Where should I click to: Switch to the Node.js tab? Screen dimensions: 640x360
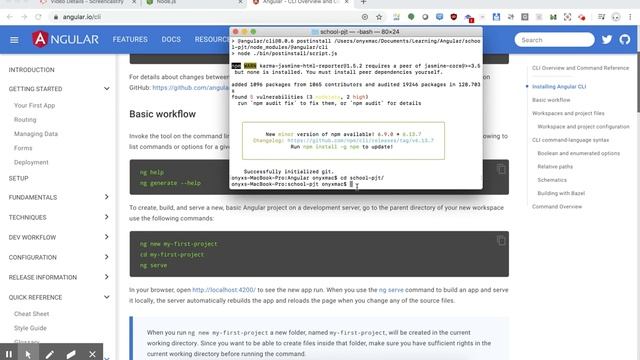point(194,2)
